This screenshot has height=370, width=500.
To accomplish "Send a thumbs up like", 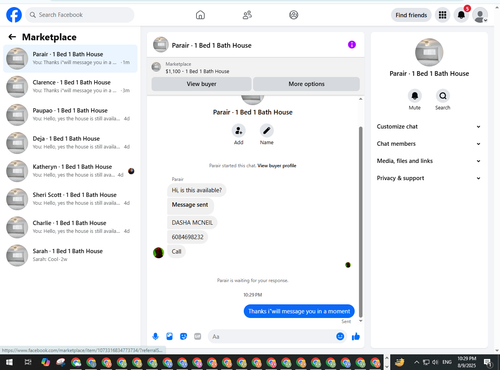I will pyautogui.click(x=356, y=337).
